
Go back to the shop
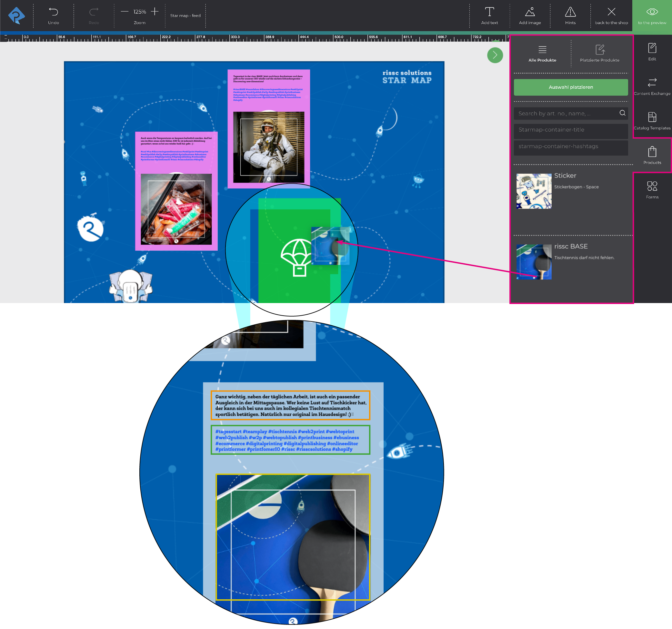click(x=611, y=15)
